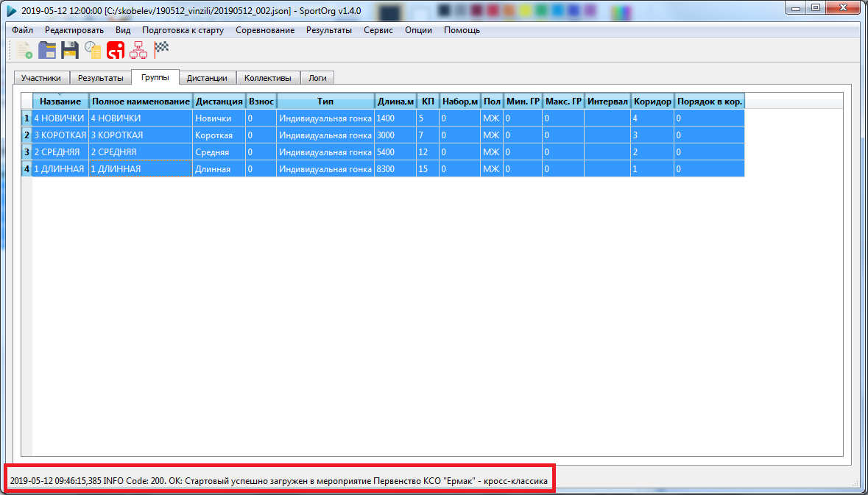Click the 1 ДЛИННАЯ cell in Полное наименование column
Viewport: 868px width, 495px height.
coord(141,168)
